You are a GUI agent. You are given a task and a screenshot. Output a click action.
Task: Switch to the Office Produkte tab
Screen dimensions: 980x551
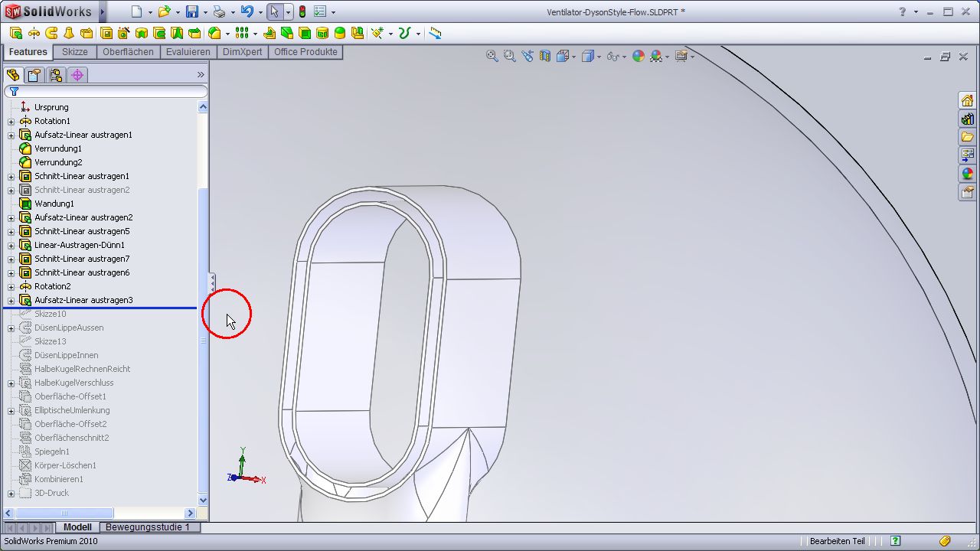pyautogui.click(x=305, y=52)
